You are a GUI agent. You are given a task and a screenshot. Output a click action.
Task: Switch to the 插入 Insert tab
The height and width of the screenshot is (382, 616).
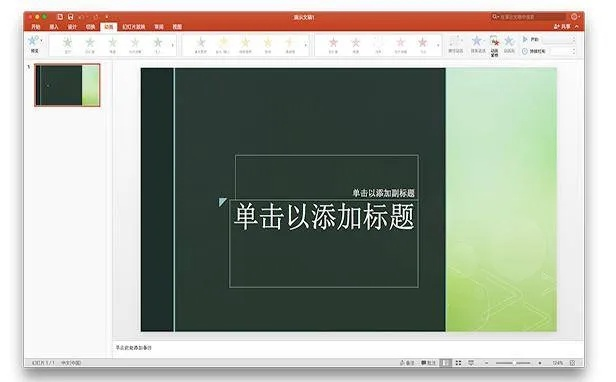click(54, 27)
